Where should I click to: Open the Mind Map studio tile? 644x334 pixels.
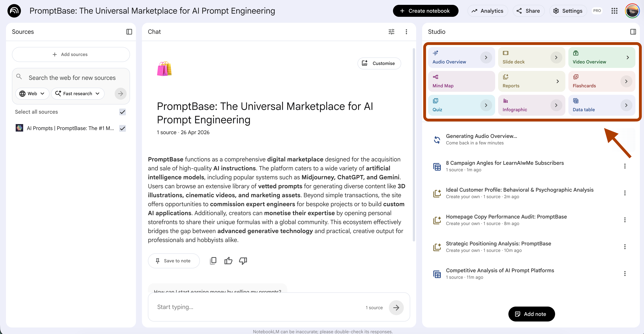[x=461, y=81]
